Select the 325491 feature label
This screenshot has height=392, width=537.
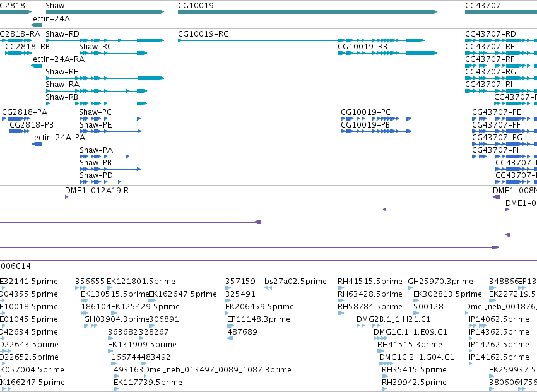240,294
